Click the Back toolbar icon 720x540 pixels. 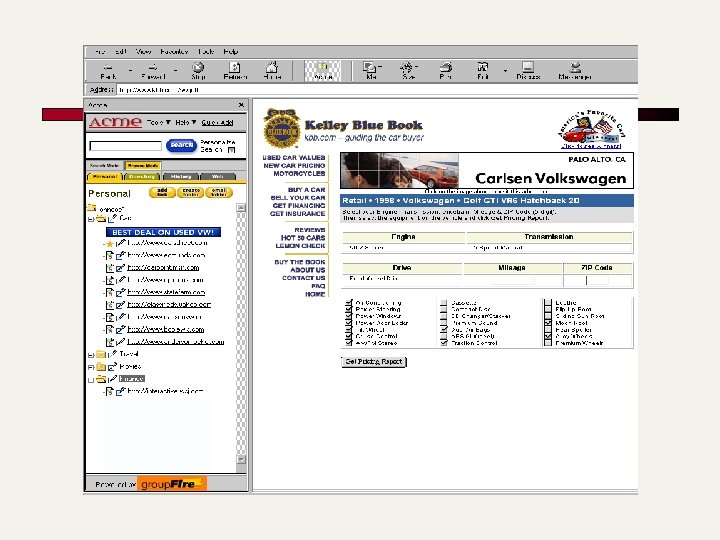(108, 68)
